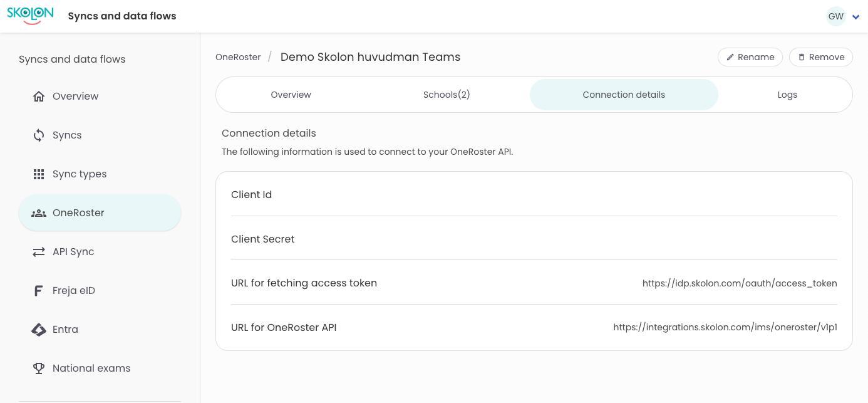Click the API Sync arrows icon
This screenshot has width=868, height=403.
(x=39, y=252)
